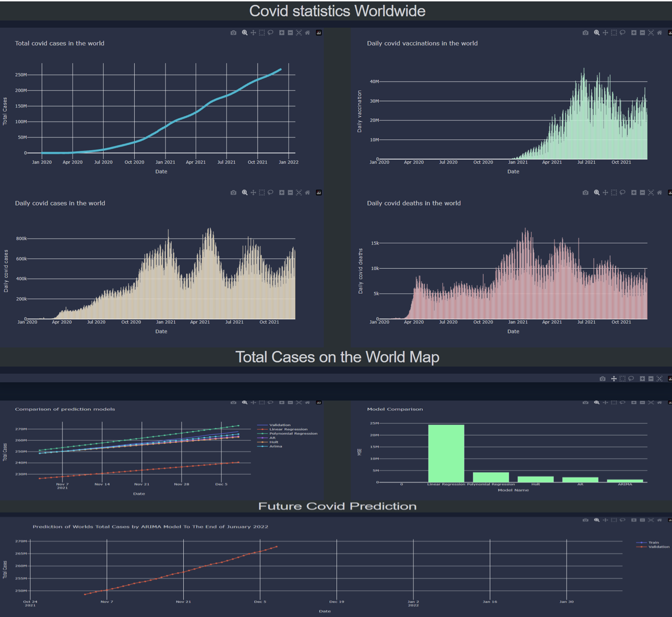Pan the world map using its modebar

coord(614,379)
